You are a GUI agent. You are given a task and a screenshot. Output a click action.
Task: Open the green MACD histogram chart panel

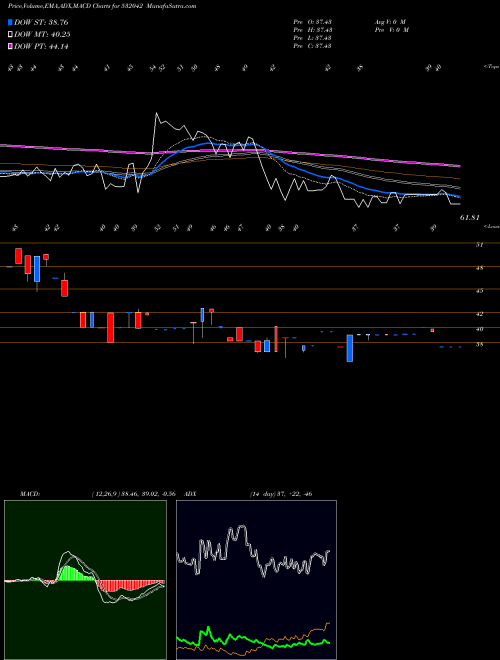[85, 580]
